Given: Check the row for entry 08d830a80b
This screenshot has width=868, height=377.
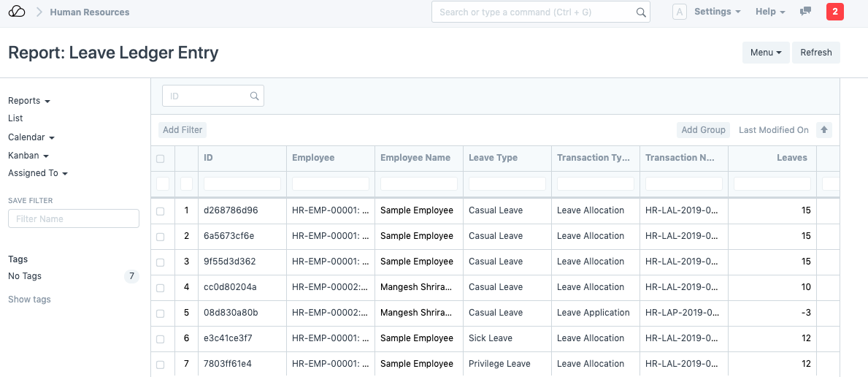Looking at the screenshot, I should [161, 313].
